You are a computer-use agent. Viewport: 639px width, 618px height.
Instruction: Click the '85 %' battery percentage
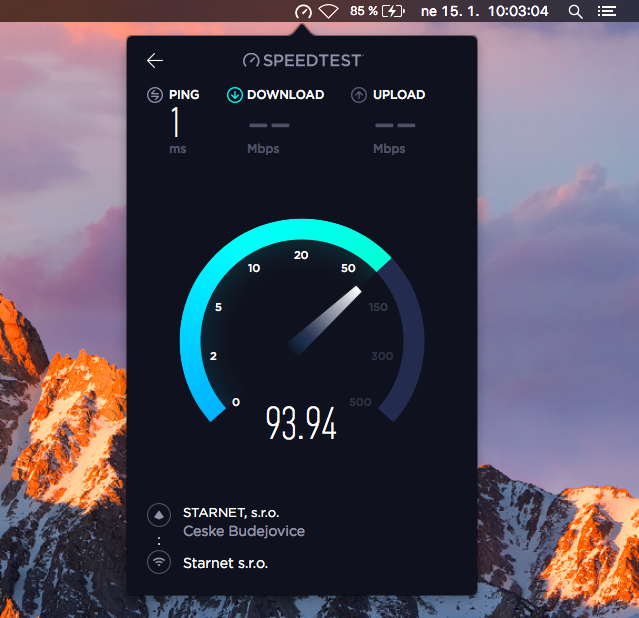[x=364, y=11]
